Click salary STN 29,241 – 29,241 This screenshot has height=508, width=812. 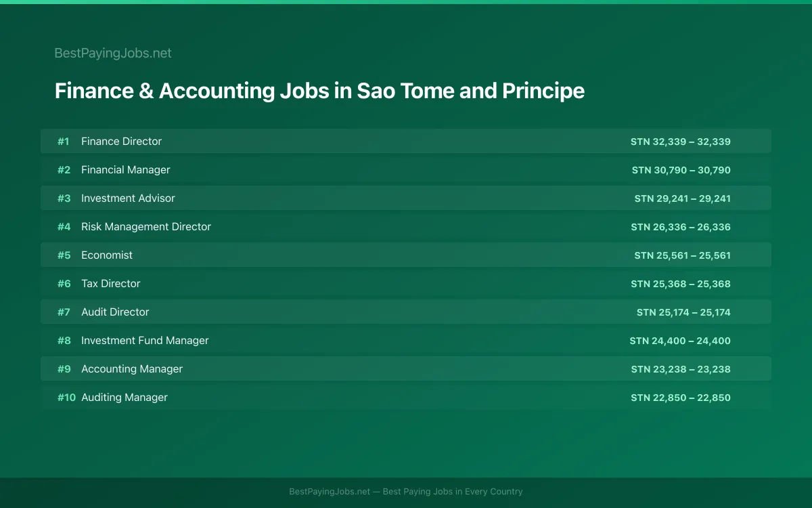tap(683, 198)
